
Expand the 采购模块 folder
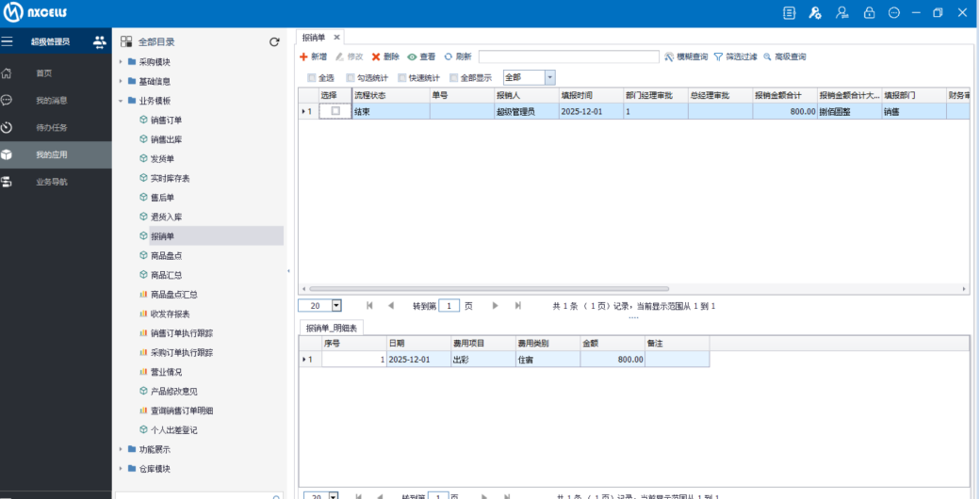[x=121, y=62]
